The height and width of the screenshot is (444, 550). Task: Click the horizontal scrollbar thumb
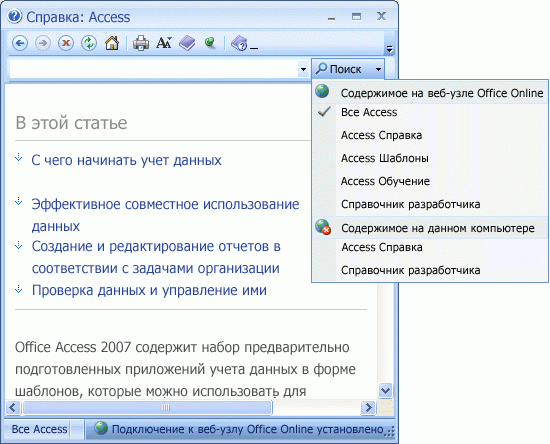147,408
